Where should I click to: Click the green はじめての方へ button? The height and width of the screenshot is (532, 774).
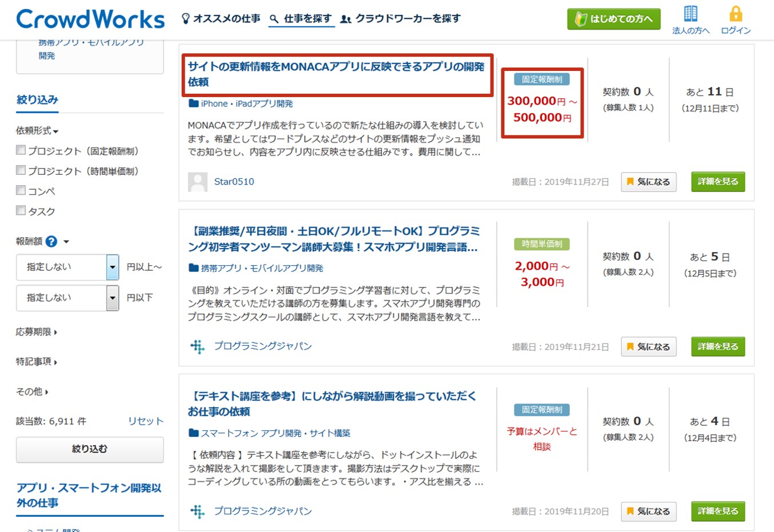pos(613,19)
